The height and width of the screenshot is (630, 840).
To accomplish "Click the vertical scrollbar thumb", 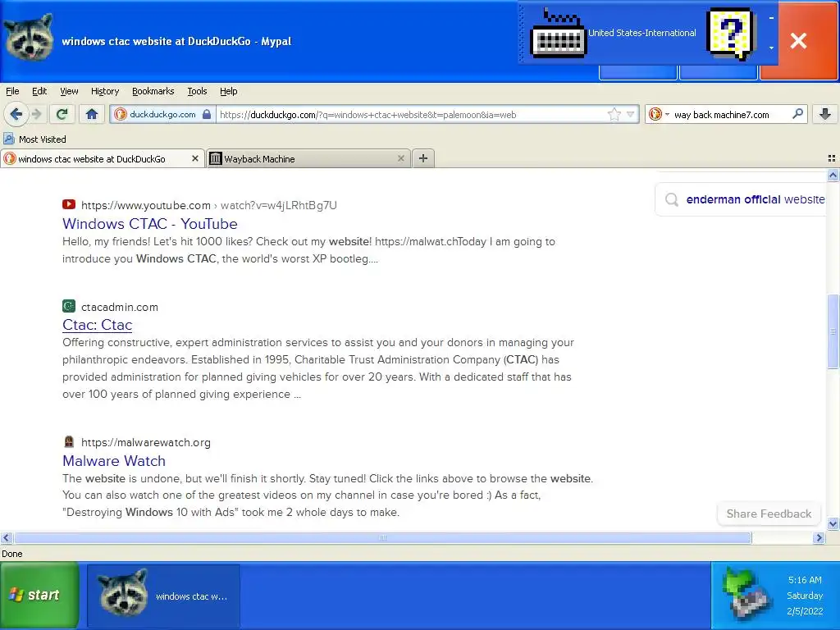I will point(833,331).
